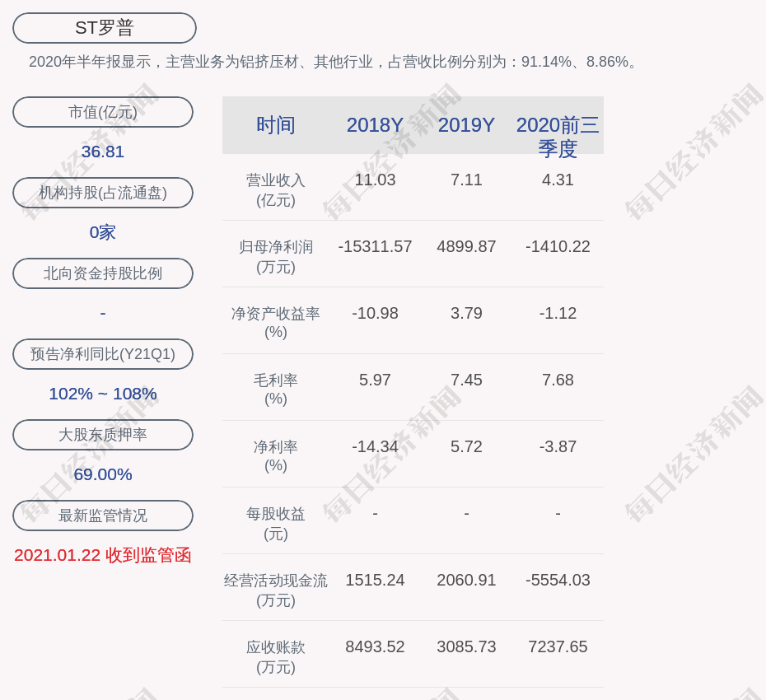
Task: Click the 2020前三季度 column header
Action: [x=558, y=137]
